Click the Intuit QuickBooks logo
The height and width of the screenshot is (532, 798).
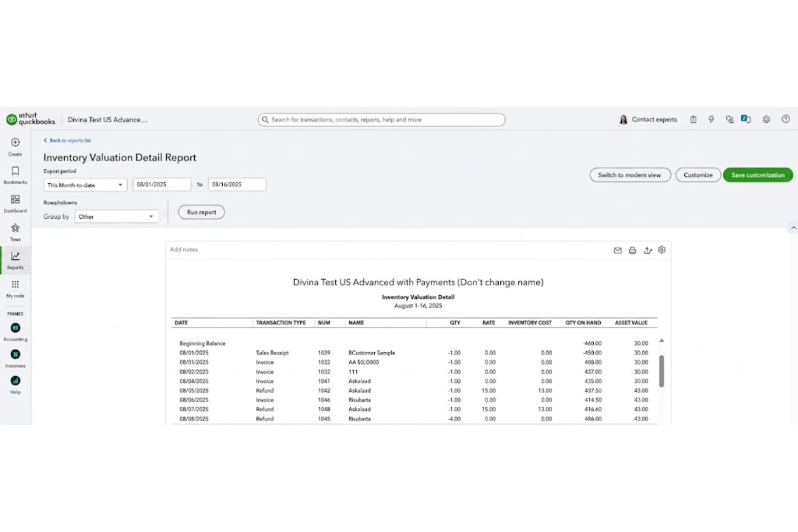tap(31, 119)
